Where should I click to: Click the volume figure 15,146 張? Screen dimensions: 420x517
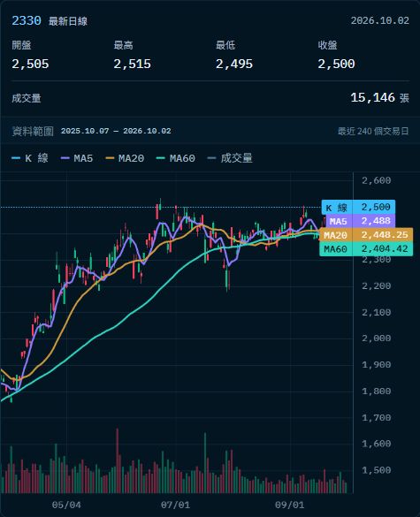point(379,97)
